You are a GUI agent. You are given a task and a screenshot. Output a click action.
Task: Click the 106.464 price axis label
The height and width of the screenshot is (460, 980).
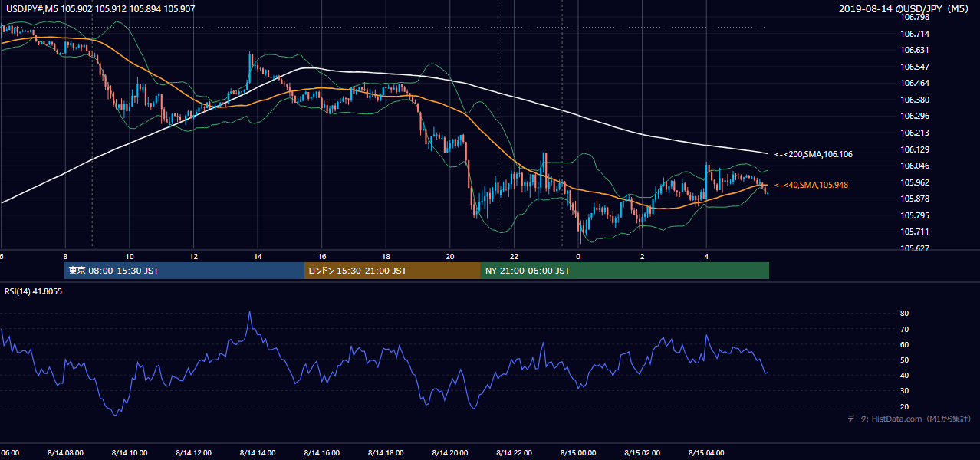[x=915, y=83]
